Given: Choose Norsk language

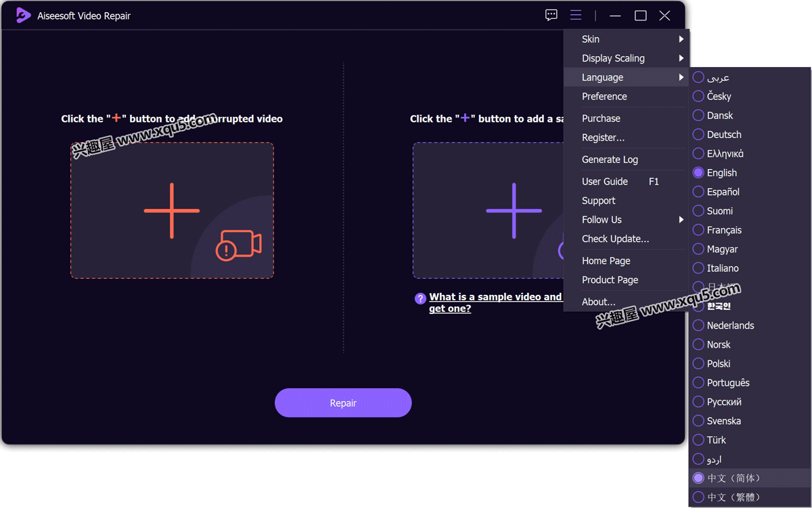Looking at the screenshot, I should tap(750, 344).
